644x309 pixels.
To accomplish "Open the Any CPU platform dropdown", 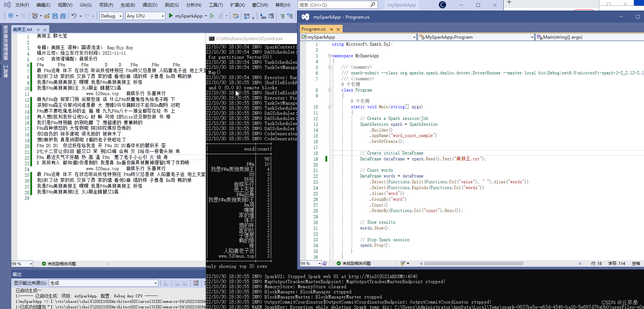I will tap(145, 16).
